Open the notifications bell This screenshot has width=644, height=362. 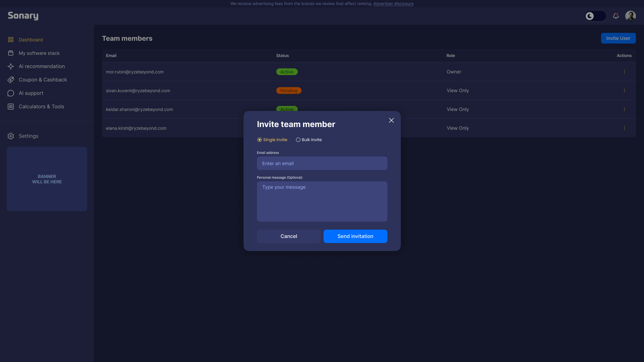pos(616,16)
